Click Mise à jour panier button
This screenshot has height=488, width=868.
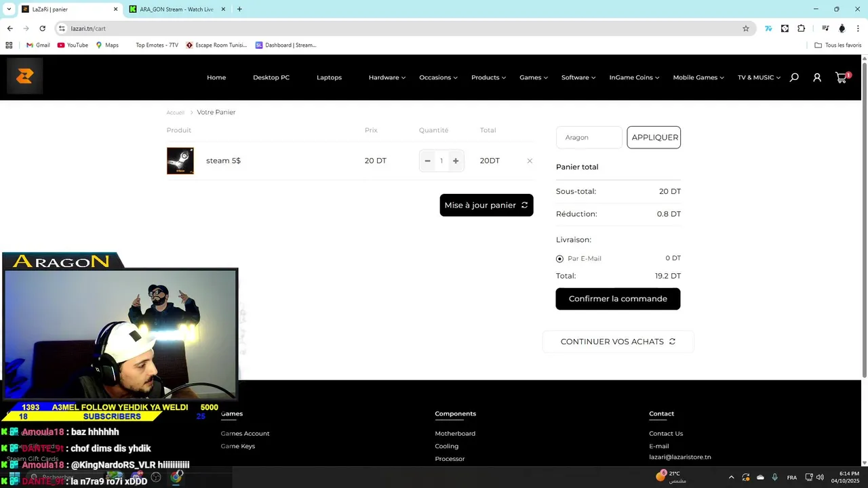click(486, 205)
